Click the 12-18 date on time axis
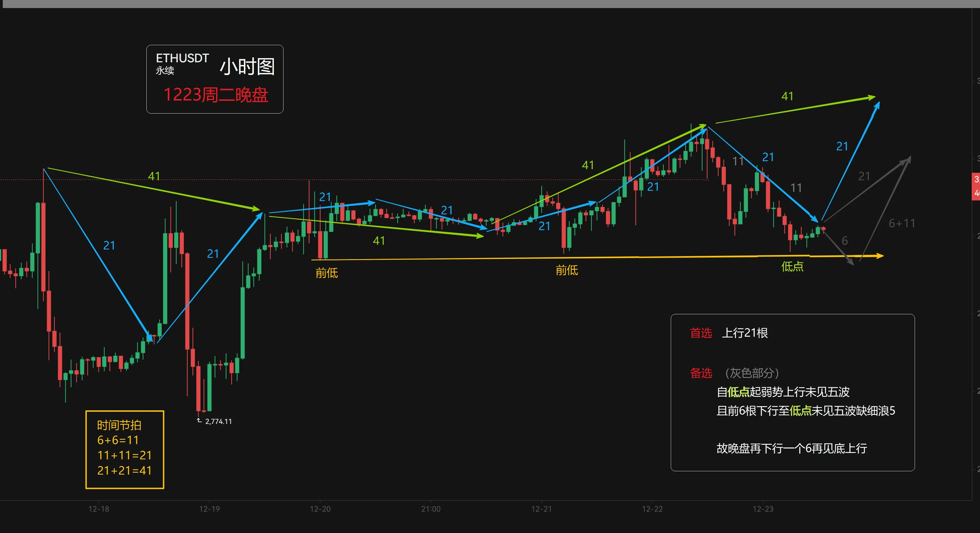The width and height of the screenshot is (980, 533). coord(99,509)
